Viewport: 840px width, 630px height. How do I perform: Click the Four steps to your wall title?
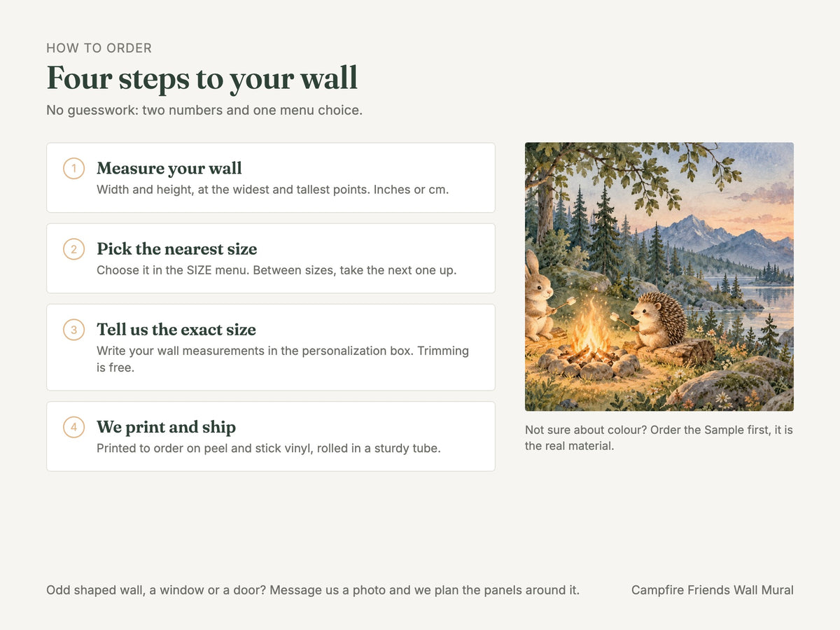202,78
